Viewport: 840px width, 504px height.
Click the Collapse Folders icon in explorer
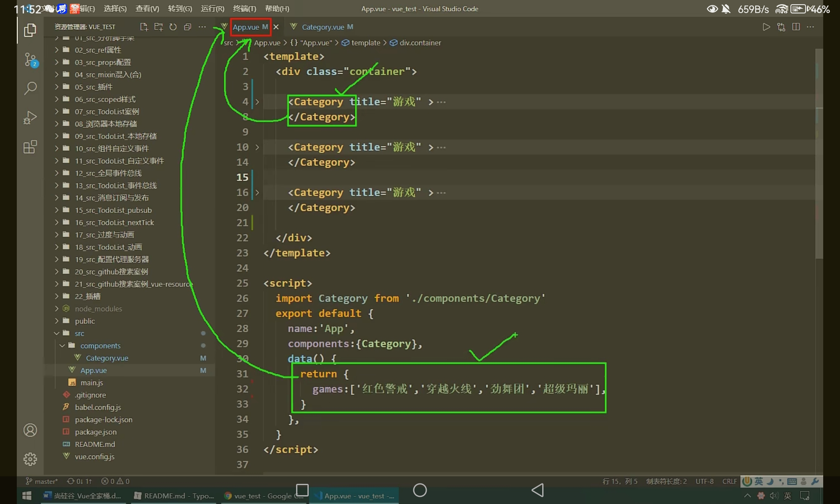pyautogui.click(x=187, y=27)
